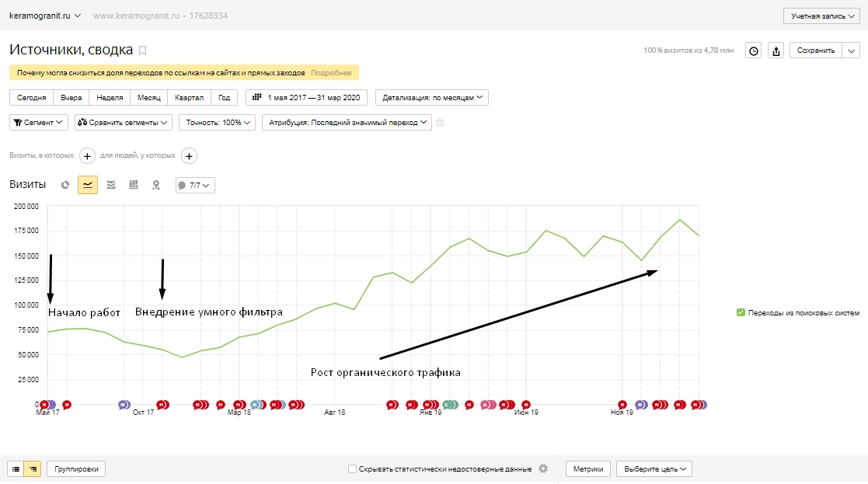Select the pie chart view icon

(x=64, y=185)
